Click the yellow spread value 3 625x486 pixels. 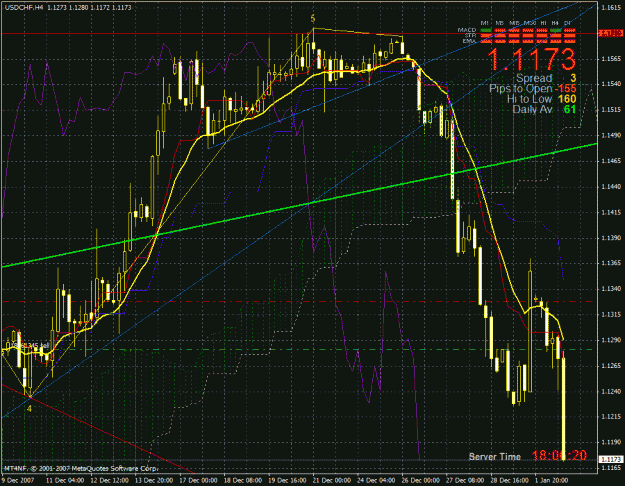573,78
